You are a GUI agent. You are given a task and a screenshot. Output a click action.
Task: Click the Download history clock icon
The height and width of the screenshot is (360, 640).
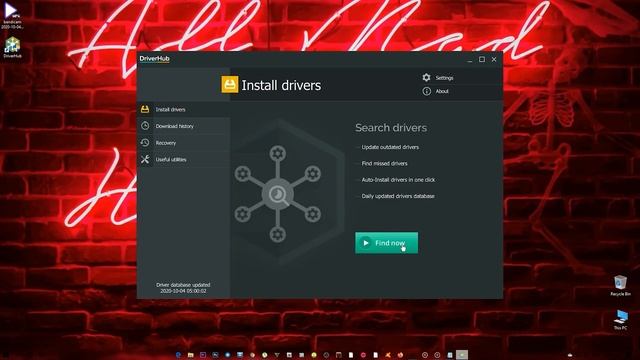point(145,126)
